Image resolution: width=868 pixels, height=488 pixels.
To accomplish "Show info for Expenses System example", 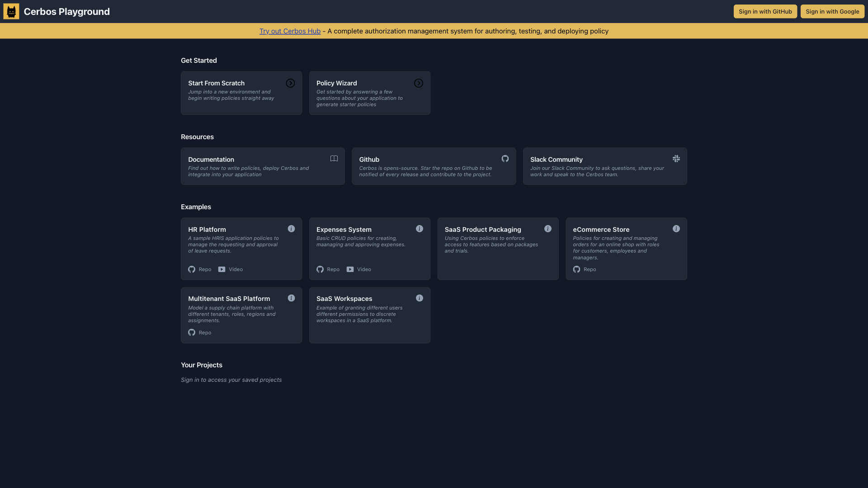I will pyautogui.click(x=420, y=229).
